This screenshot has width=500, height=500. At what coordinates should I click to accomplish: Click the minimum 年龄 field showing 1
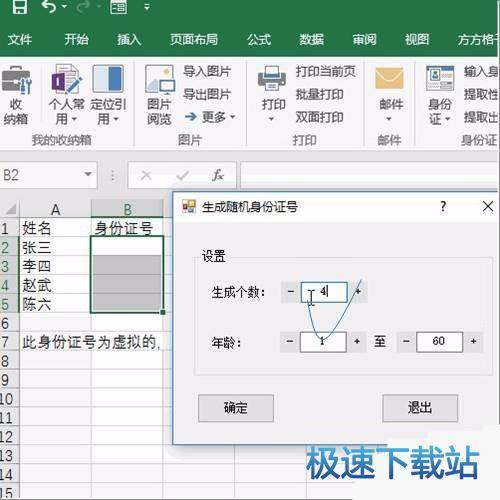(x=323, y=342)
